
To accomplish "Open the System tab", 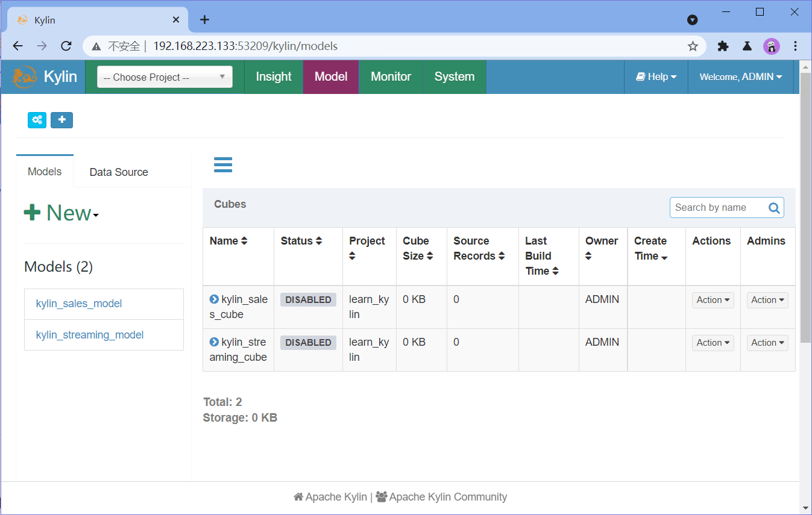I will (x=455, y=76).
